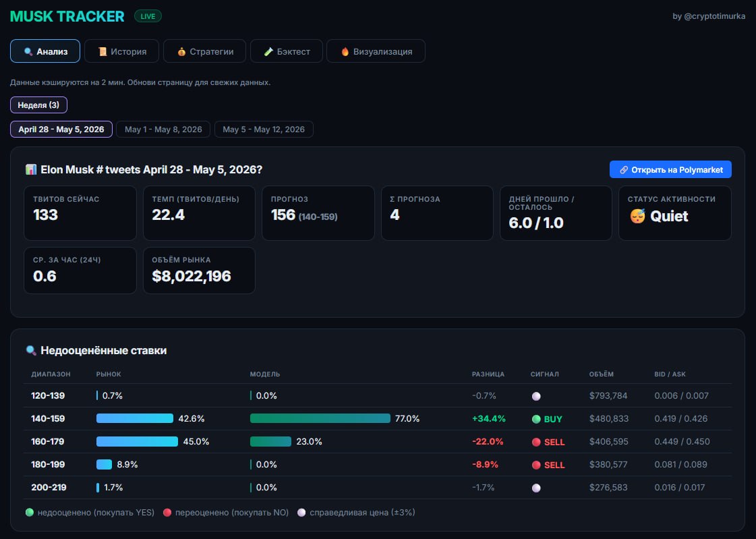Switch to the Бэктест tab
Screen dimensions: 756x539
(x=287, y=51)
